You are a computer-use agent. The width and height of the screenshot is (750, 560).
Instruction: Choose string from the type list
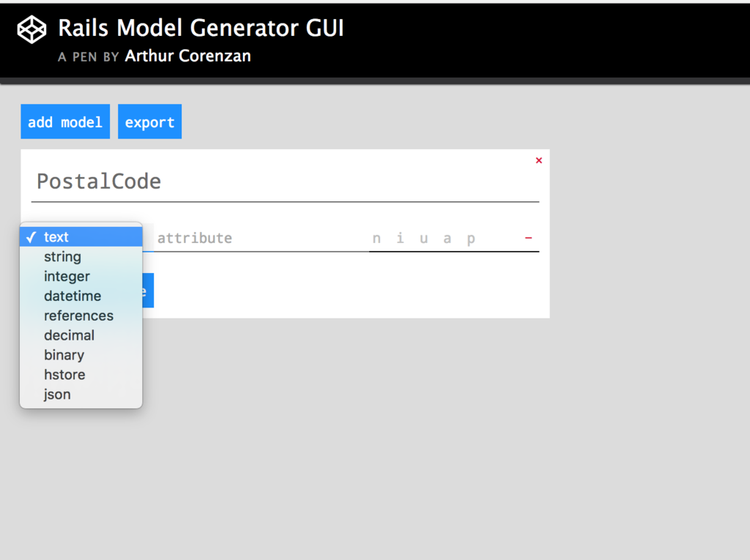click(81, 256)
